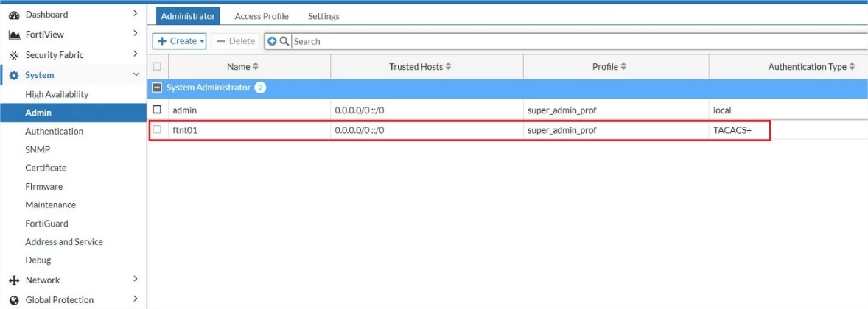Switch to the Access Profile tab
868x309 pixels.
262,16
